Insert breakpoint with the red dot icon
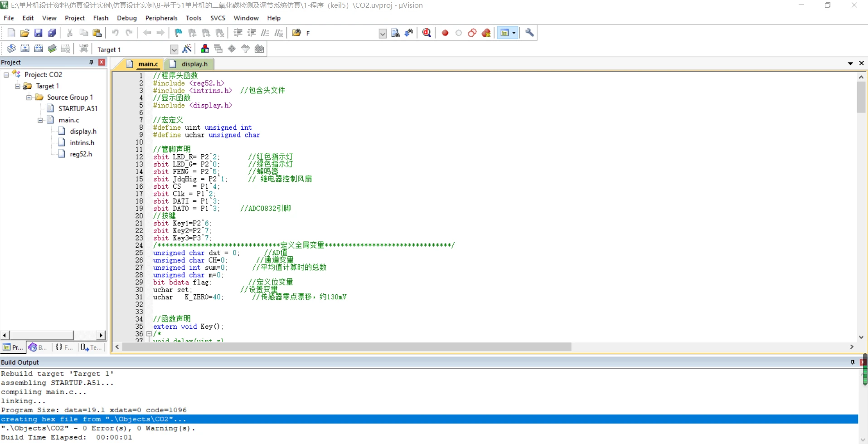Image resolution: width=868 pixels, height=444 pixels. pyautogui.click(x=445, y=33)
